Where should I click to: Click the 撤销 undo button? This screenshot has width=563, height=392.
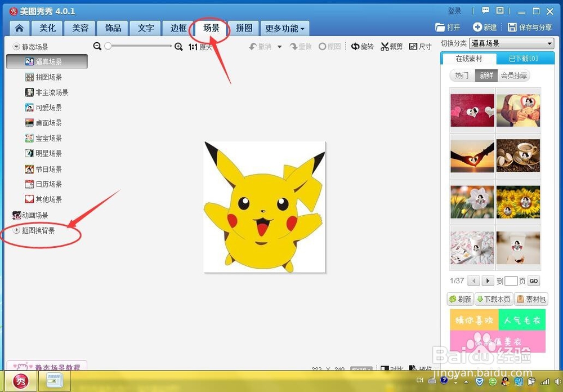(260, 46)
